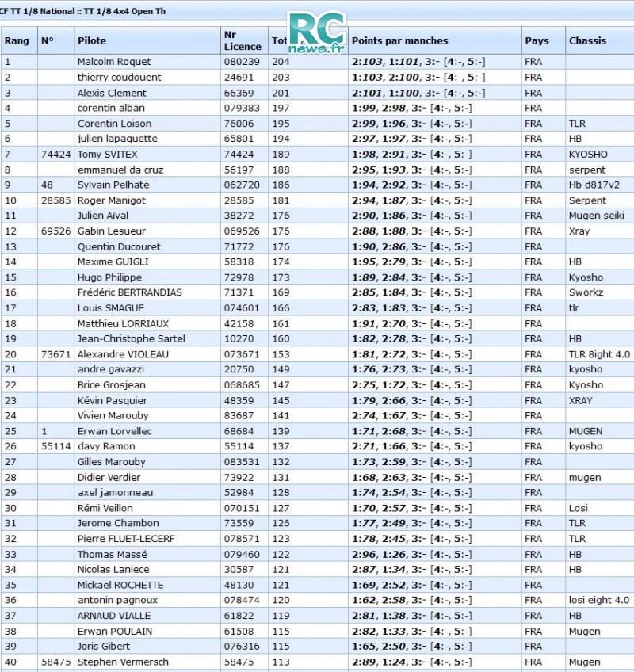Select pilot name Alexis Clement
634x672 pixels.
coord(112,93)
